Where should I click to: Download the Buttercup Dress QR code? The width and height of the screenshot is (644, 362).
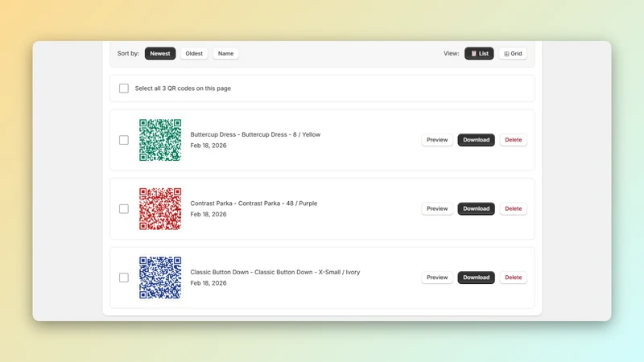click(x=477, y=140)
